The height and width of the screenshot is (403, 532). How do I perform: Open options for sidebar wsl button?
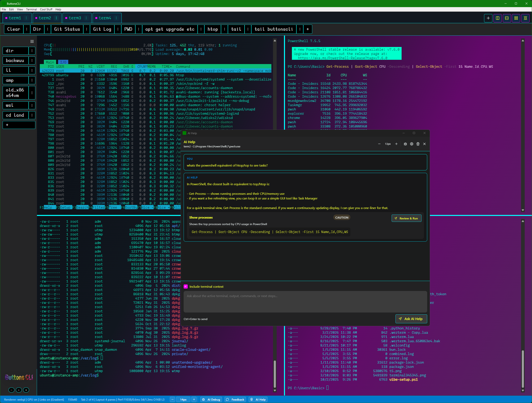[x=32, y=105]
